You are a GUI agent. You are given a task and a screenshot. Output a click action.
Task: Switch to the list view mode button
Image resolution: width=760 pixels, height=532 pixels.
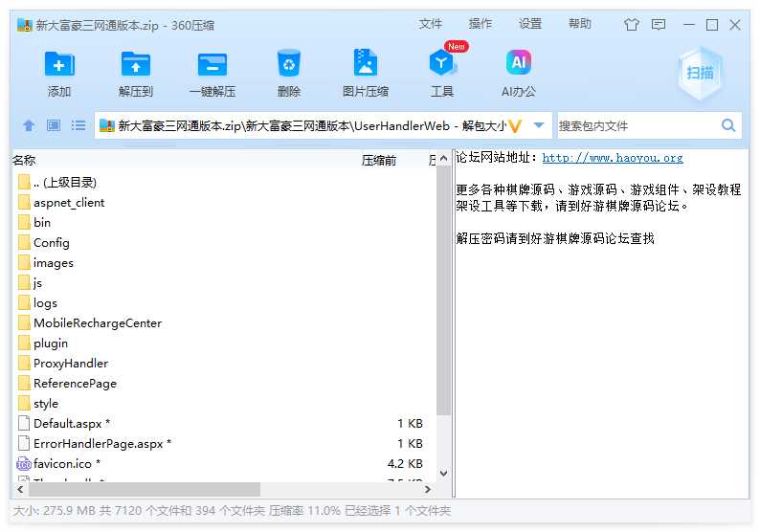[78, 126]
